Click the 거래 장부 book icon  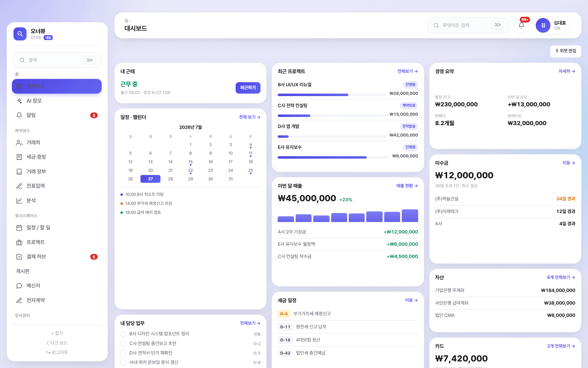[19, 172]
